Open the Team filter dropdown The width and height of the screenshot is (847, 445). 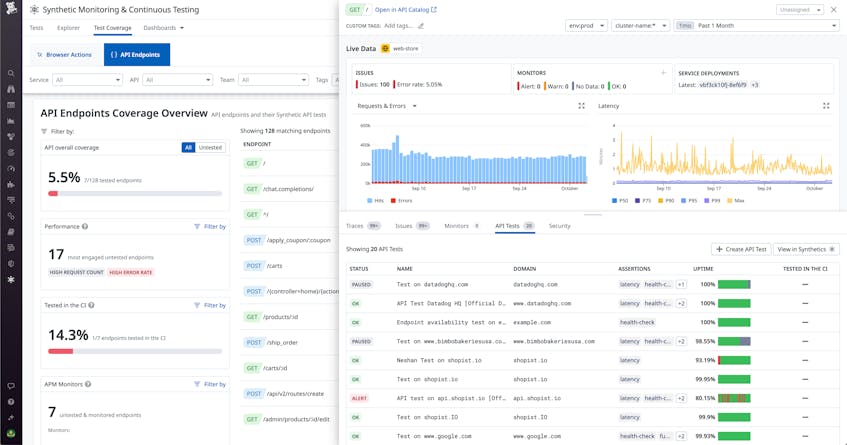pos(273,80)
